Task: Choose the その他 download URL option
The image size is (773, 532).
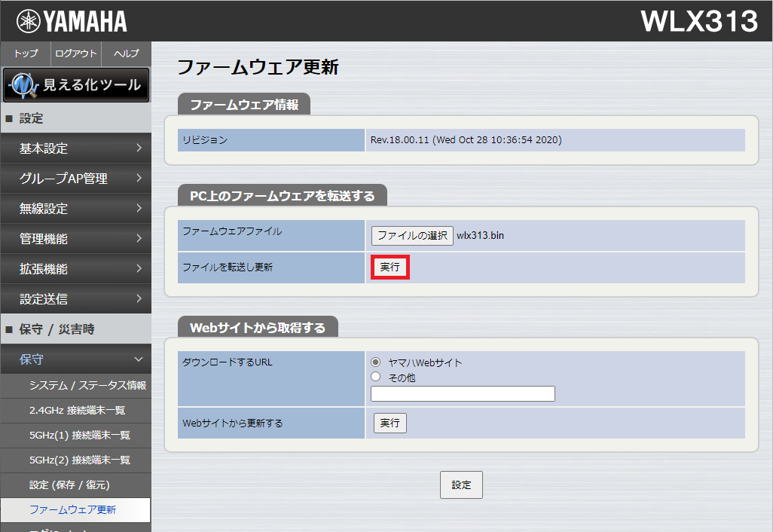Action: [x=374, y=377]
